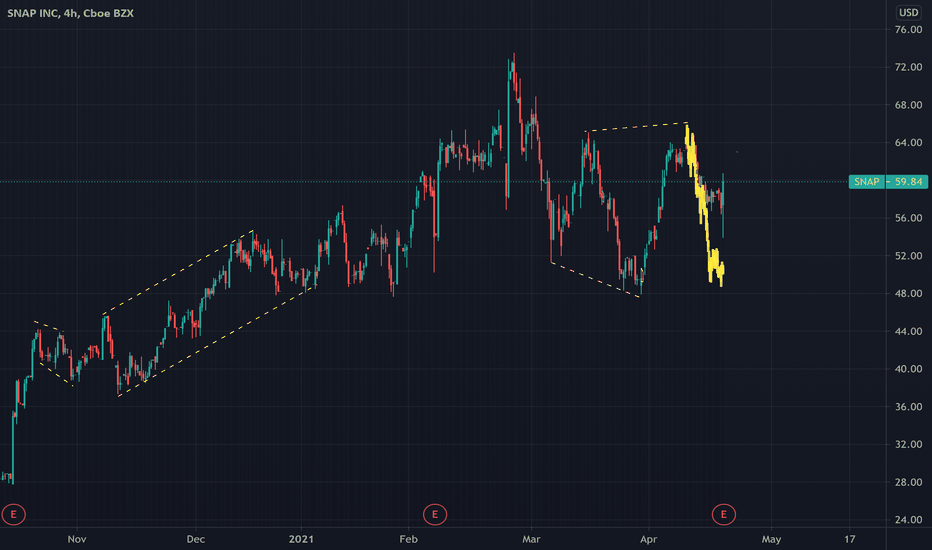This screenshot has width=932, height=550.
Task: Select the lower dashed channel line from November
Action: [x=217, y=341]
